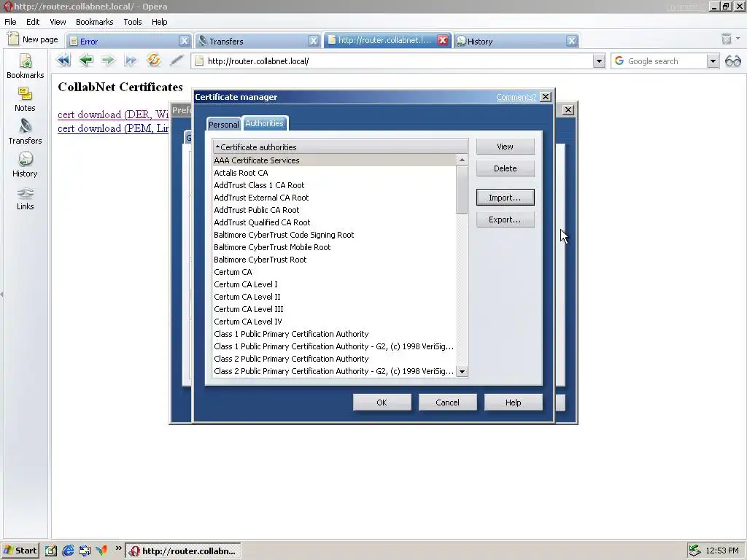Open the Tools menu

pos(133,22)
